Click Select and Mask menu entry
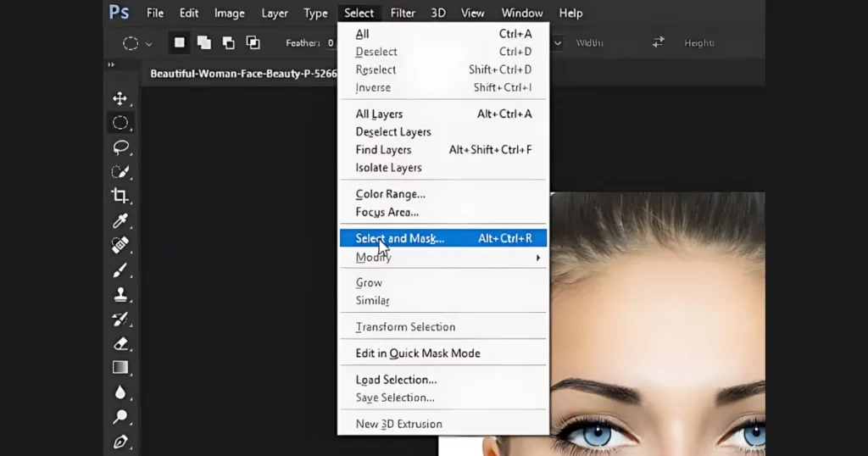This screenshot has width=868, height=456. [x=442, y=238]
